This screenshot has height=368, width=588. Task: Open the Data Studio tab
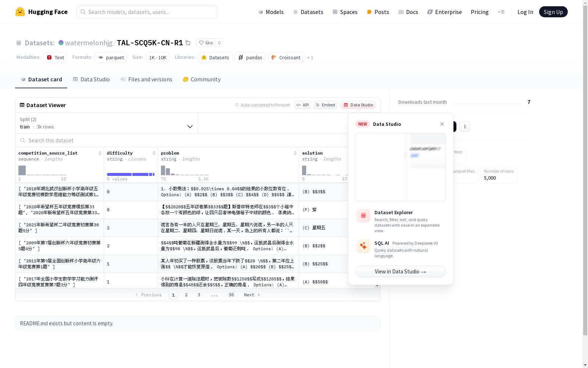click(92, 79)
